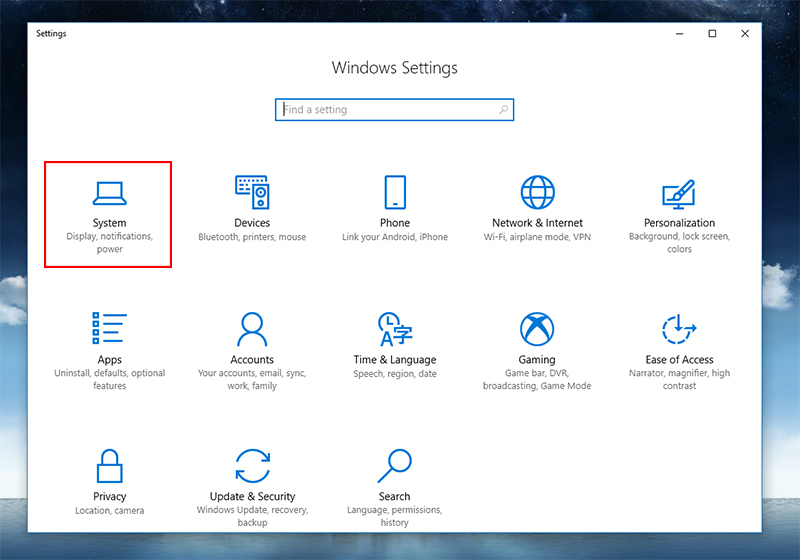Screen dimensions: 800x560
Task: Open the Devices keyboard and speaker icon
Action: (x=252, y=192)
